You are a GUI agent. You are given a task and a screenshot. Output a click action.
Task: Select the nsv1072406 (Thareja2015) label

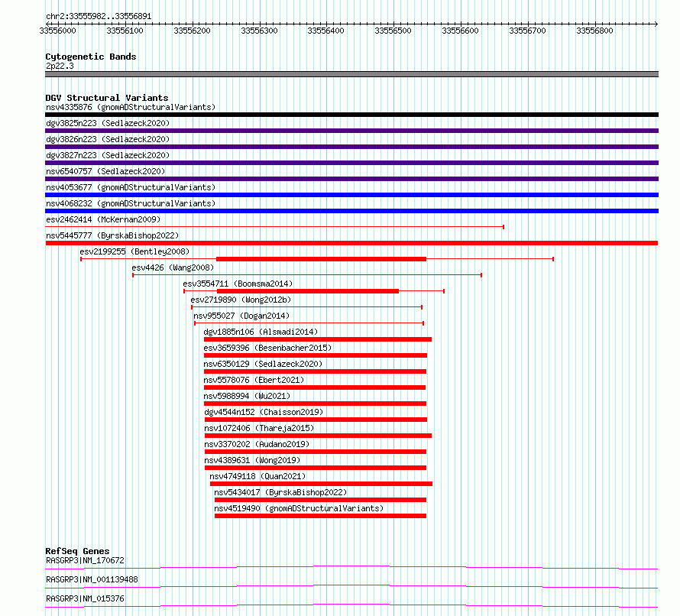(x=259, y=428)
